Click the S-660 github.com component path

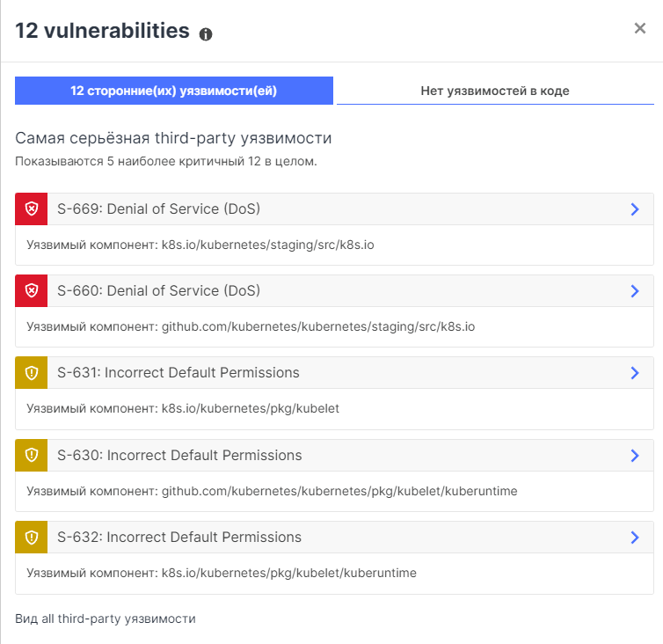317,326
